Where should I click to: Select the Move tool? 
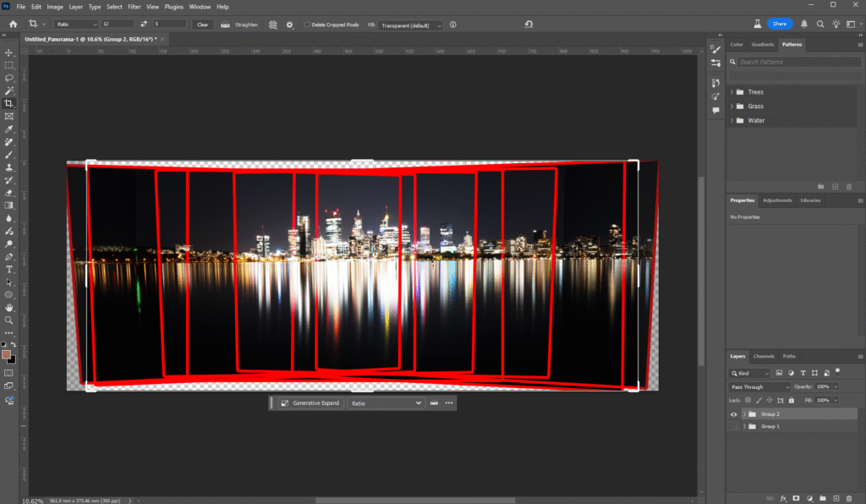coord(9,52)
